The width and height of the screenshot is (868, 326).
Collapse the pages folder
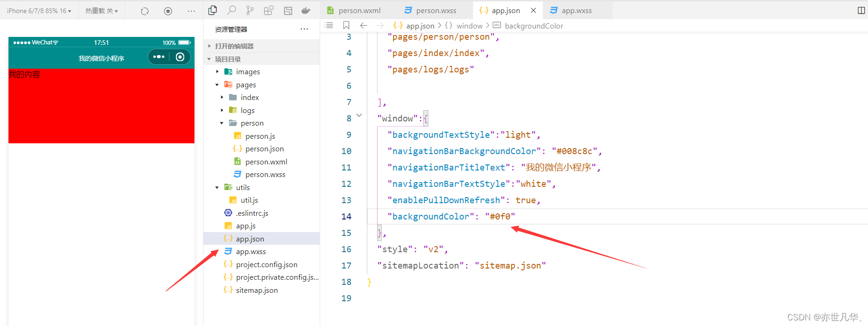[217, 85]
